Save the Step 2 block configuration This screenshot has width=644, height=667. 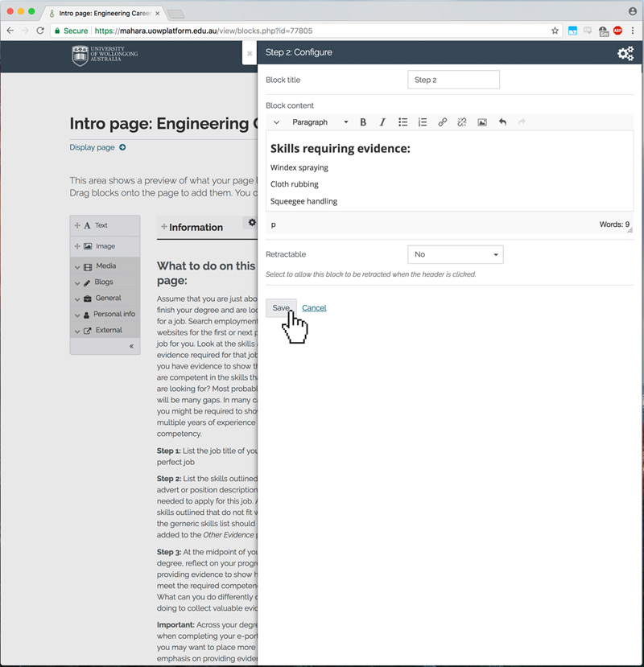point(281,308)
